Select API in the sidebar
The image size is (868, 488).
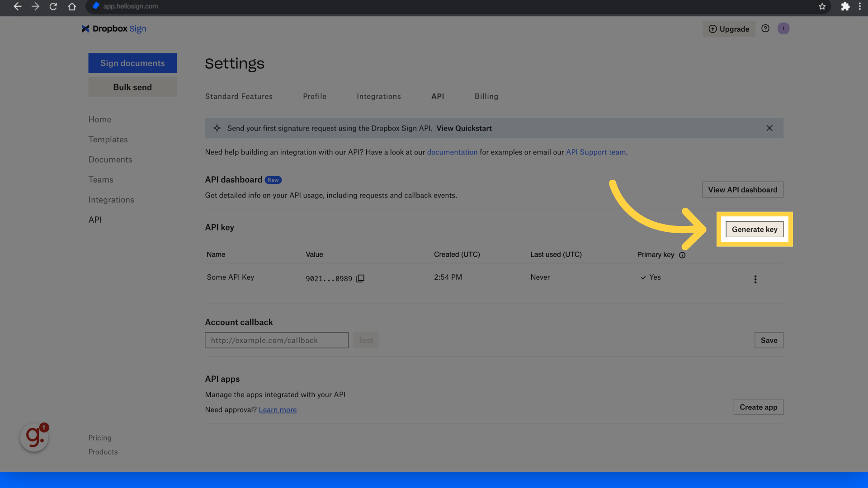pyautogui.click(x=95, y=220)
